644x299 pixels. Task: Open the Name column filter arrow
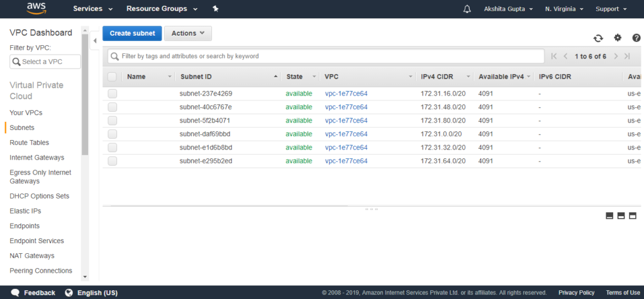pyautogui.click(x=170, y=77)
